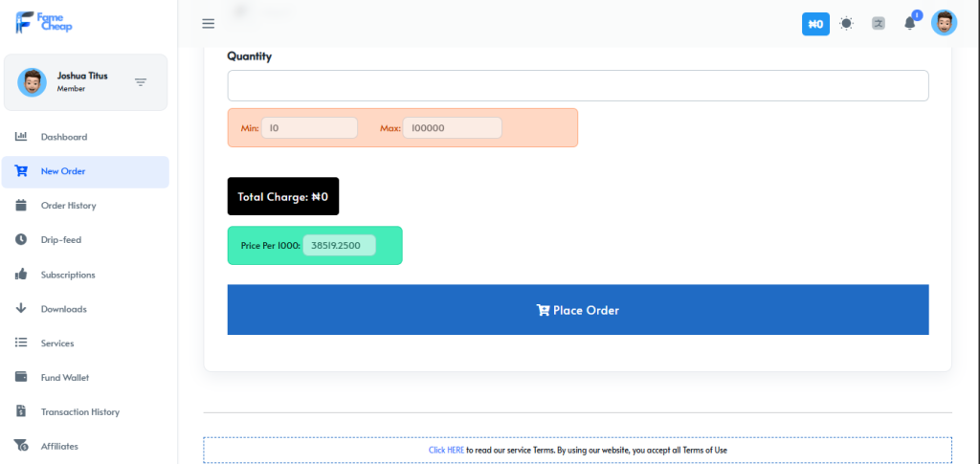Click the Drip-feed clock icon
Screen dimensions: 980x464
click(x=21, y=239)
